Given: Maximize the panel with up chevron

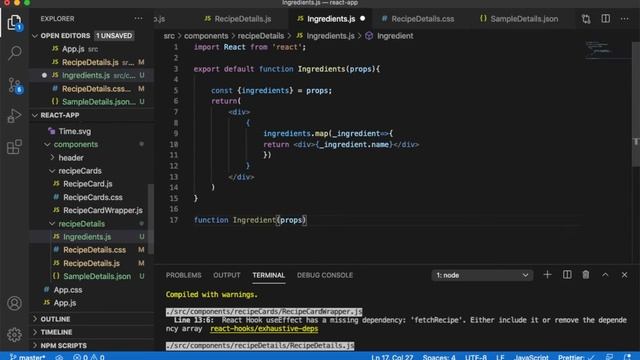Looking at the screenshot, I should pos(605,275).
